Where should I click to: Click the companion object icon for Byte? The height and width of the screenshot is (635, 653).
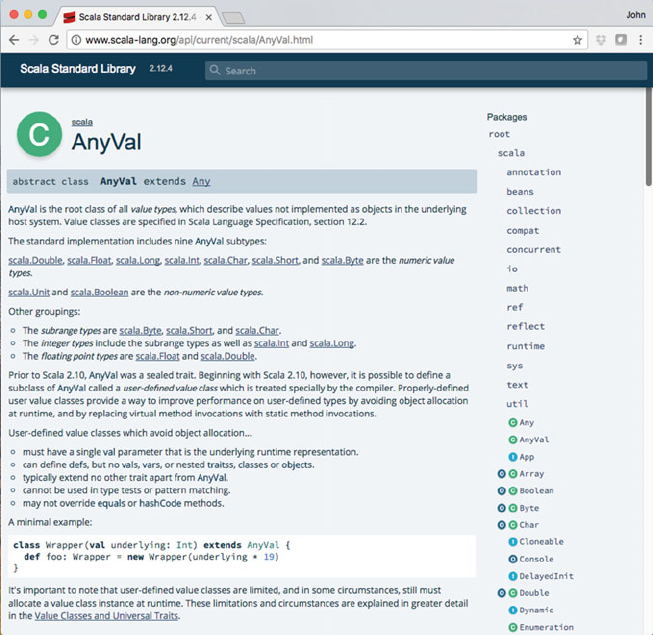(502, 508)
